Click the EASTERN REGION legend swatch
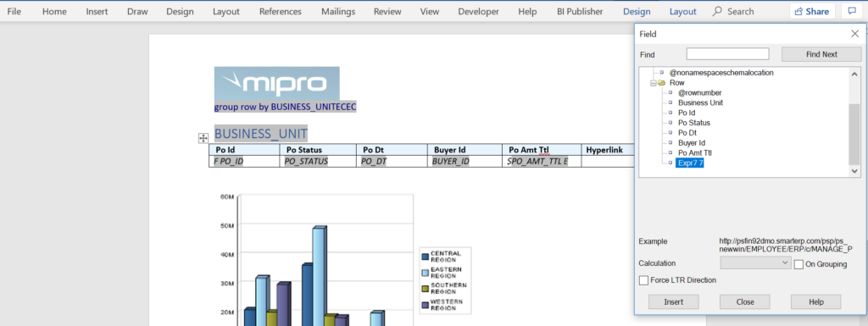 425,273
